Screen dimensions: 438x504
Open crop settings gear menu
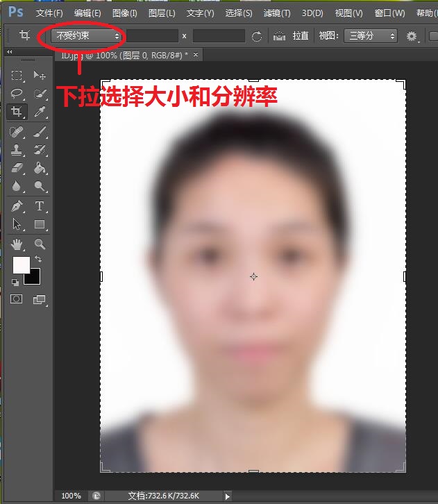(412, 36)
